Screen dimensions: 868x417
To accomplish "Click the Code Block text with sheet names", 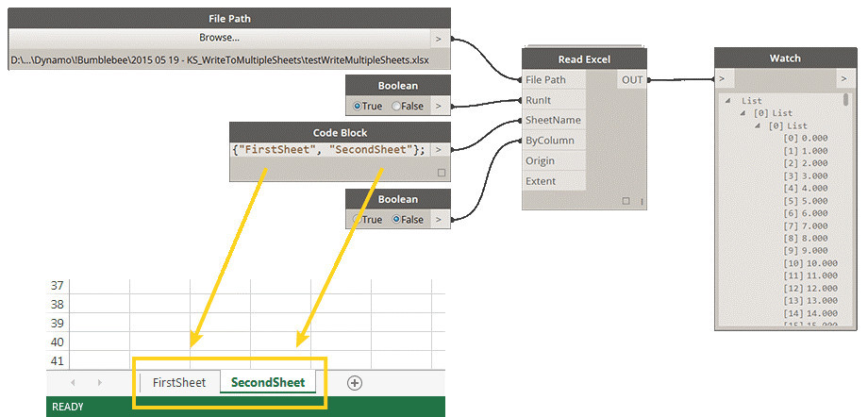I will pyautogui.click(x=327, y=149).
